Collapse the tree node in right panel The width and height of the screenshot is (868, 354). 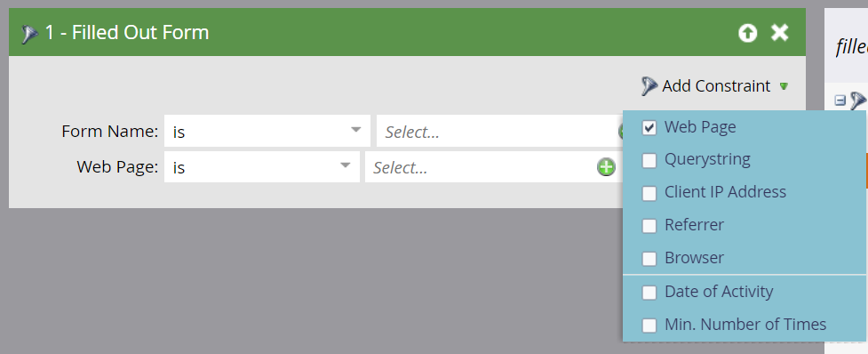tap(840, 101)
